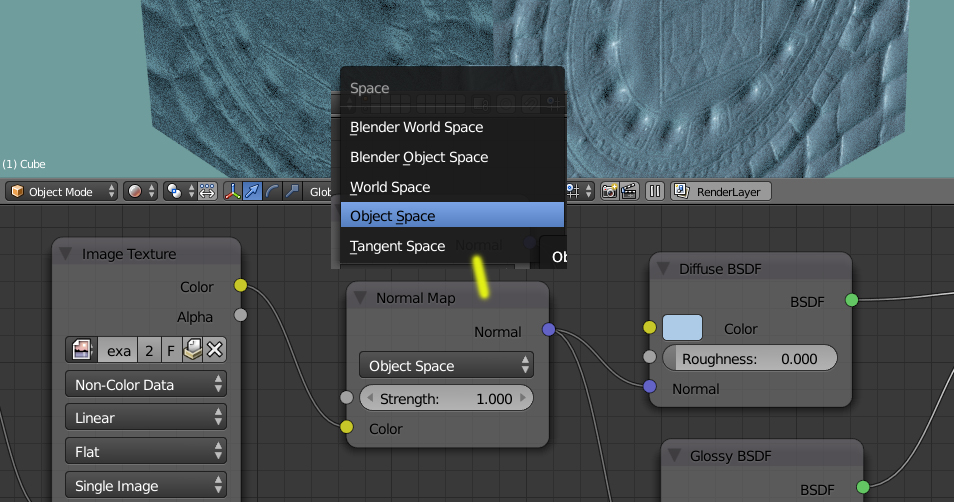Select the rotate manipulator arc icon

(272, 192)
